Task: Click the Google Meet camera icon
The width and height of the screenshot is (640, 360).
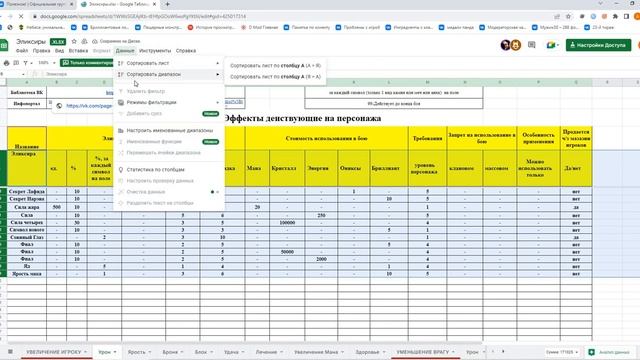Action: [x=551, y=45]
